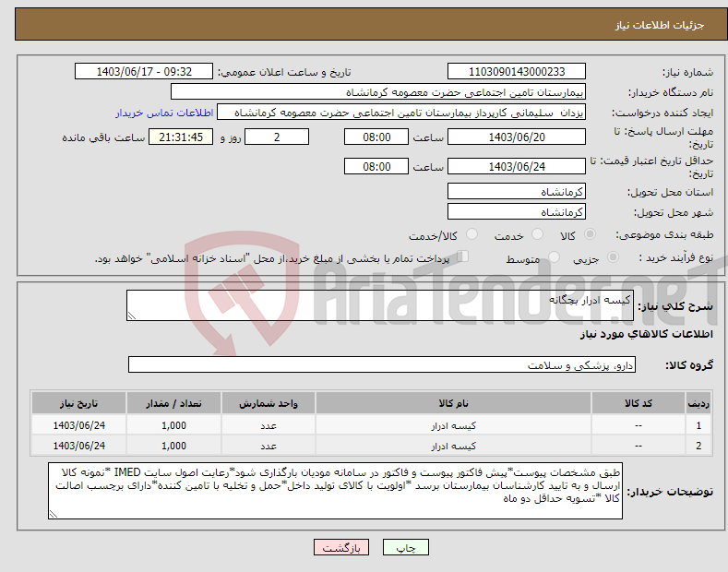Click the نام کالا column header

[453, 403]
